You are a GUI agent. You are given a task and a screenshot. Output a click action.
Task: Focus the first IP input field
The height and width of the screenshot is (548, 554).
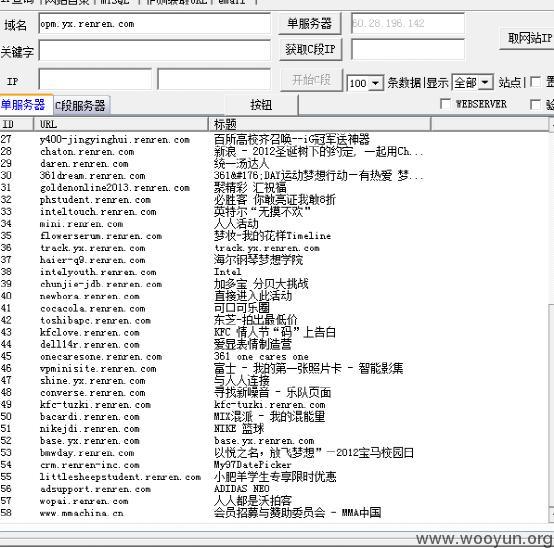(x=95, y=79)
